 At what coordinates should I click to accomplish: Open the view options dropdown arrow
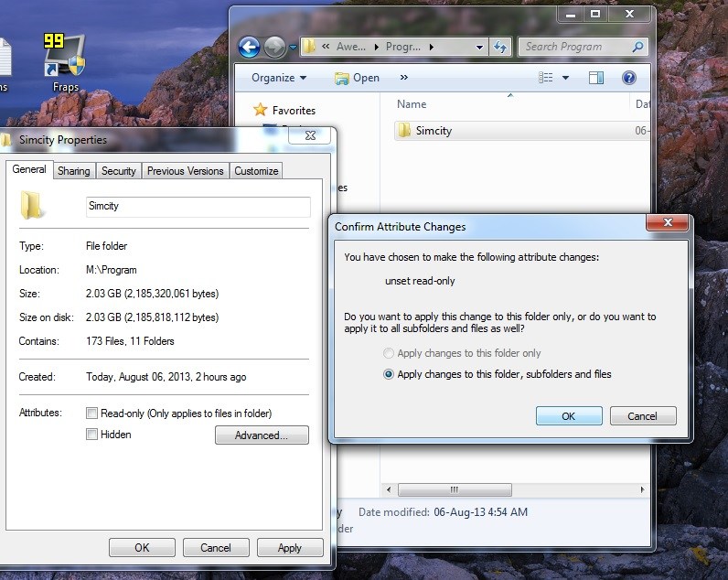coord(565,78)
